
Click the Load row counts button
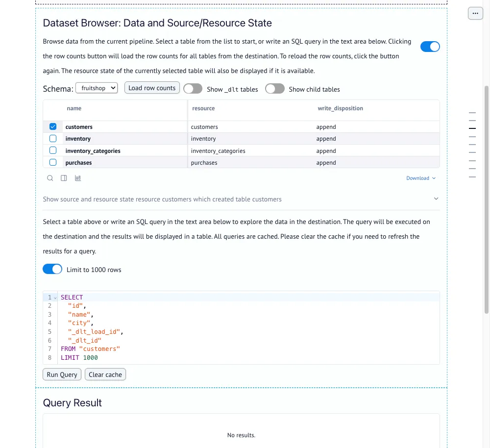(152, 88)
